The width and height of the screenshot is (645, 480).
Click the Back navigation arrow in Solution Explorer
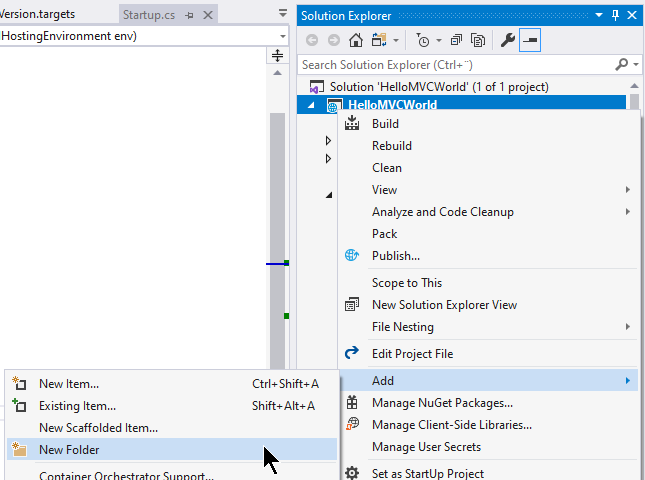[312, 40]
